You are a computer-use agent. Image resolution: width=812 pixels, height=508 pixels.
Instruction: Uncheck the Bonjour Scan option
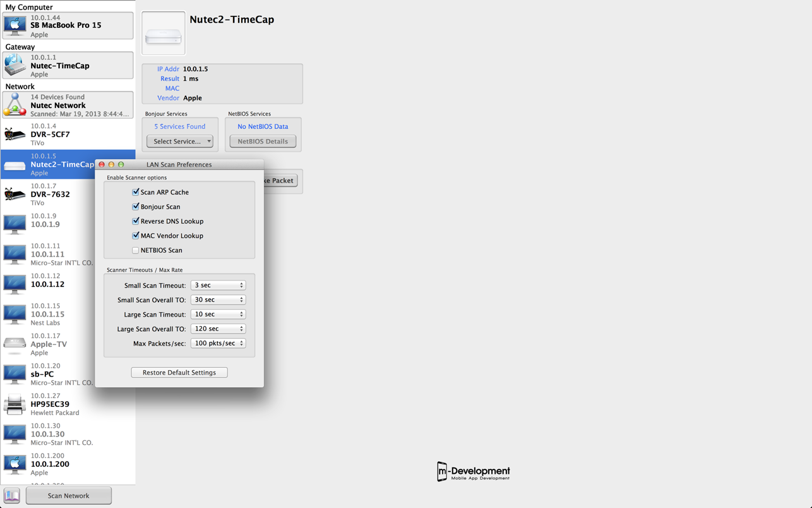135,207
